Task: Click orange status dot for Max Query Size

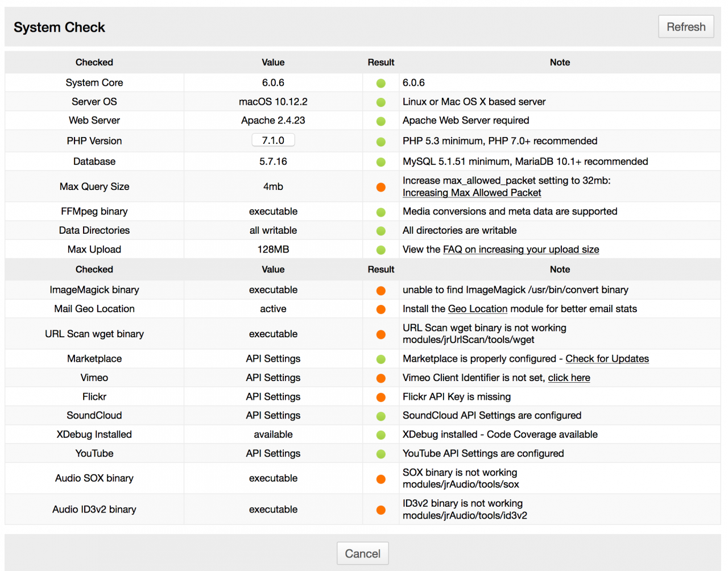Action: pos(381,187)
